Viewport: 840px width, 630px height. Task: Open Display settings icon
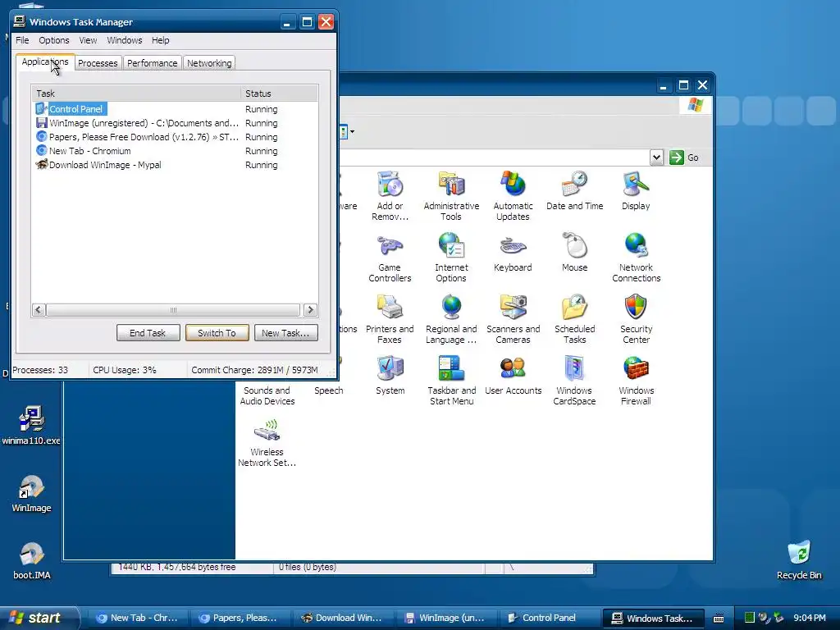pos(636,190)
